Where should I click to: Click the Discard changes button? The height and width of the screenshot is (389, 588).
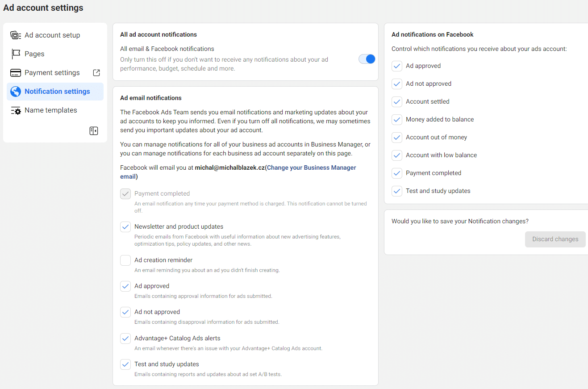555,239
